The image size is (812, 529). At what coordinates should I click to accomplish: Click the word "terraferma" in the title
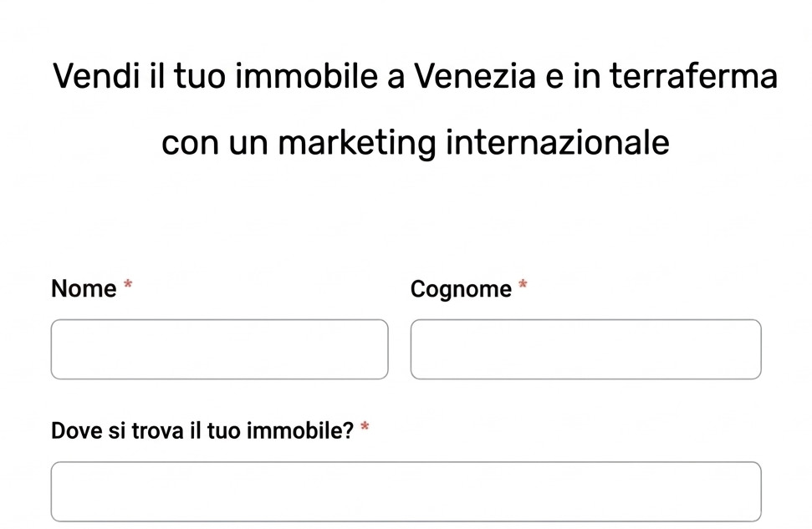(692, 77)
